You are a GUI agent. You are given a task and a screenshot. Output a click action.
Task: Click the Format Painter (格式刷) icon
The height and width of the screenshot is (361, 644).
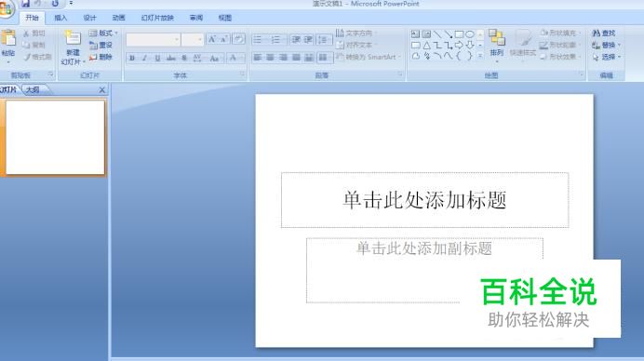[x=27, y=57]
